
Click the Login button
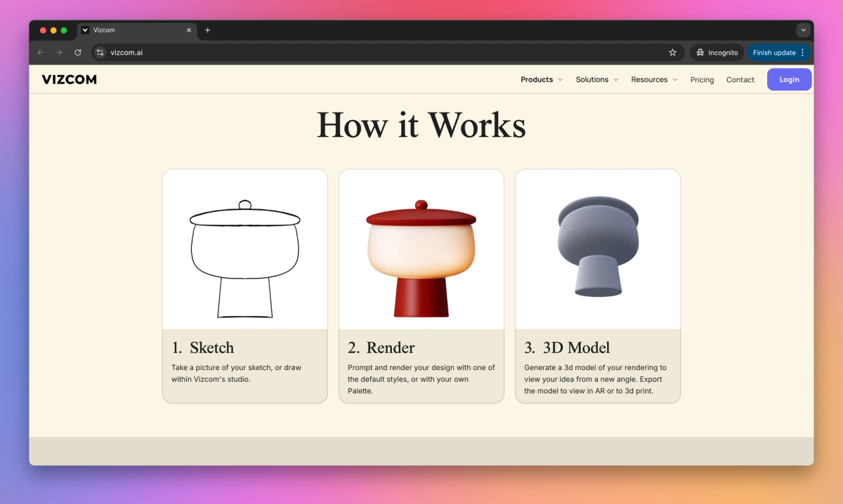789,79
